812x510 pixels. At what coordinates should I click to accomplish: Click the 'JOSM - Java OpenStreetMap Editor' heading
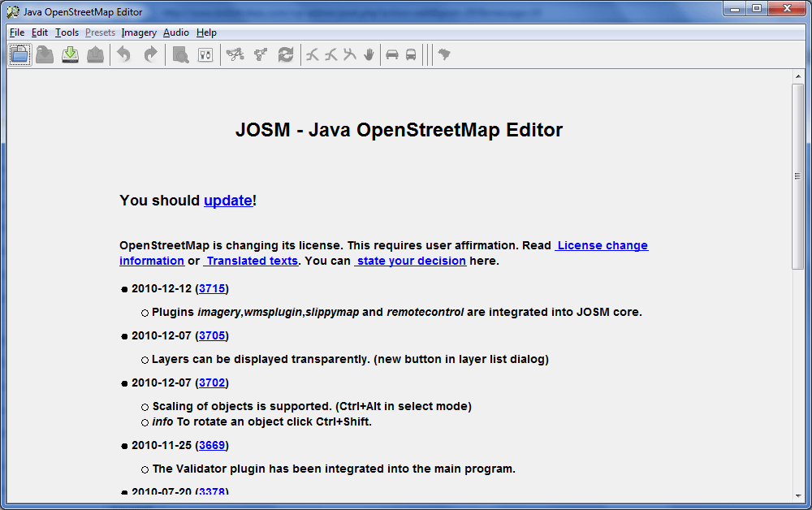399,130
